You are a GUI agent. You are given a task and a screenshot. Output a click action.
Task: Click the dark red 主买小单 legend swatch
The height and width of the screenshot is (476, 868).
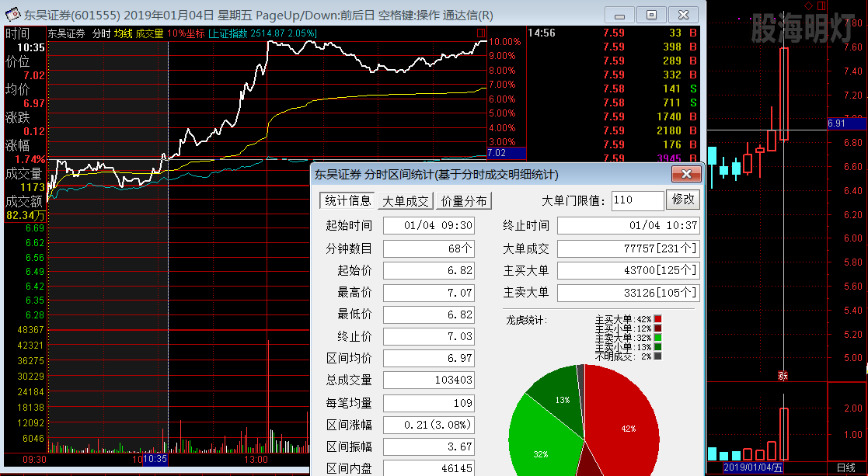pyautogui.click(x=657, y=328)
